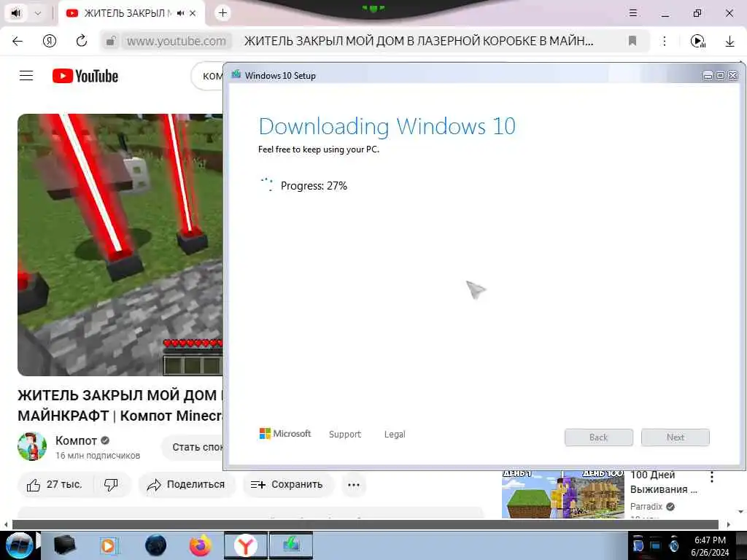Click the Microsoft logo in Setup window
Image resolution: width=747 pixels, height=560 pixels.
coord(285,433)
